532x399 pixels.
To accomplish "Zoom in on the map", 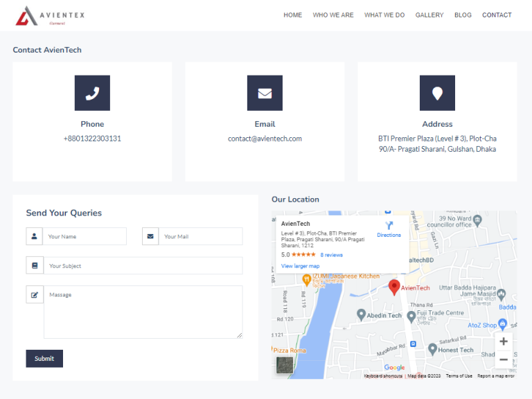I will tap(503, 342).
